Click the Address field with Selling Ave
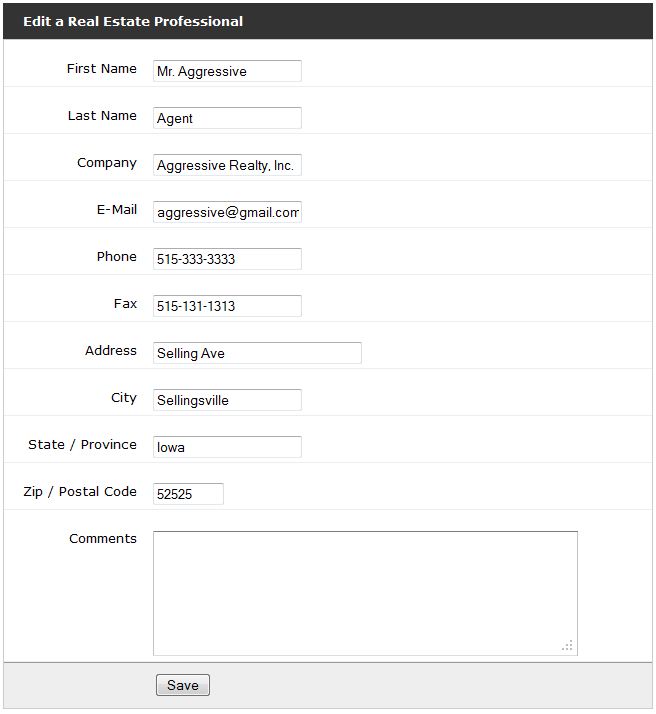656x714 pixels. (257, 353)
